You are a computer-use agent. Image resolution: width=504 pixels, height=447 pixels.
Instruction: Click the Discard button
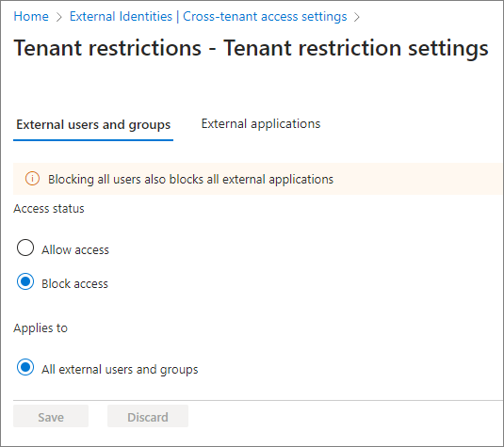[x=148, y=416]
